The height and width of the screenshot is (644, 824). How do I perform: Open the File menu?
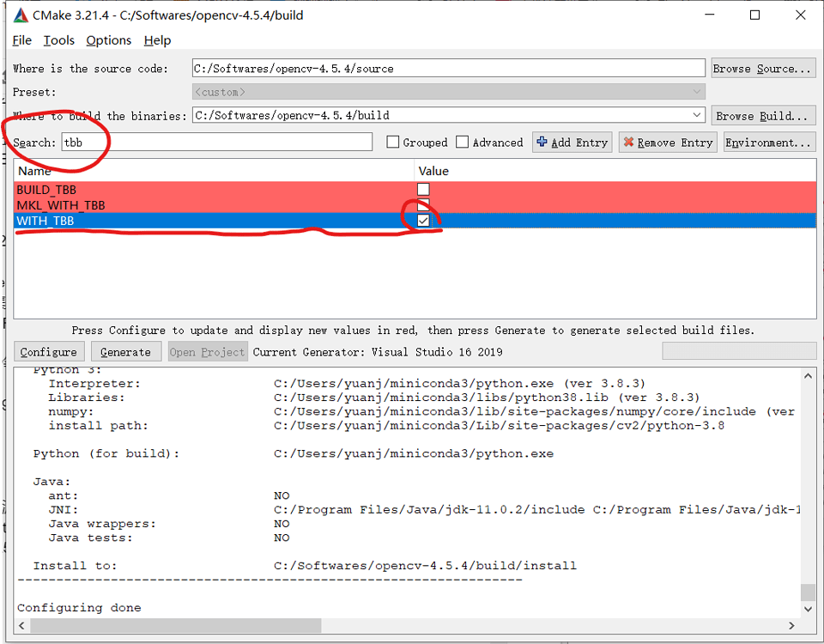[x=21, y=40]
